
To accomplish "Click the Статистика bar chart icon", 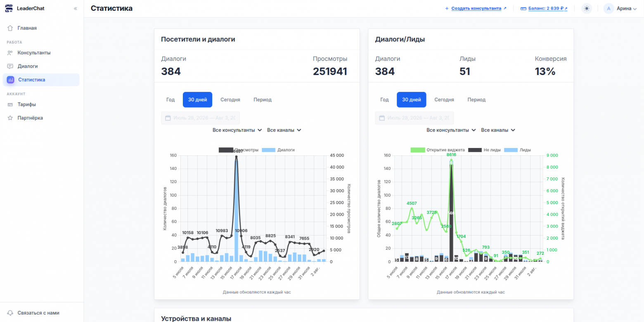I will click(10, 80).
